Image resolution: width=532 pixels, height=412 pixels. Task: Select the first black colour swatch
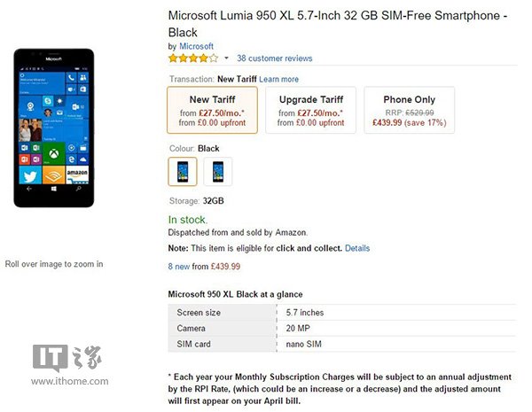[183, 172]
